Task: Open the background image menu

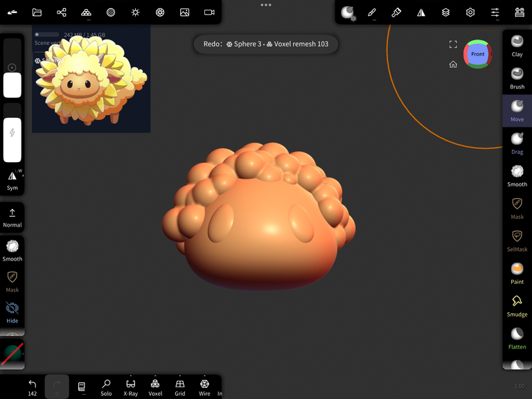Action: pyautogui.click(x=184, y=12)
